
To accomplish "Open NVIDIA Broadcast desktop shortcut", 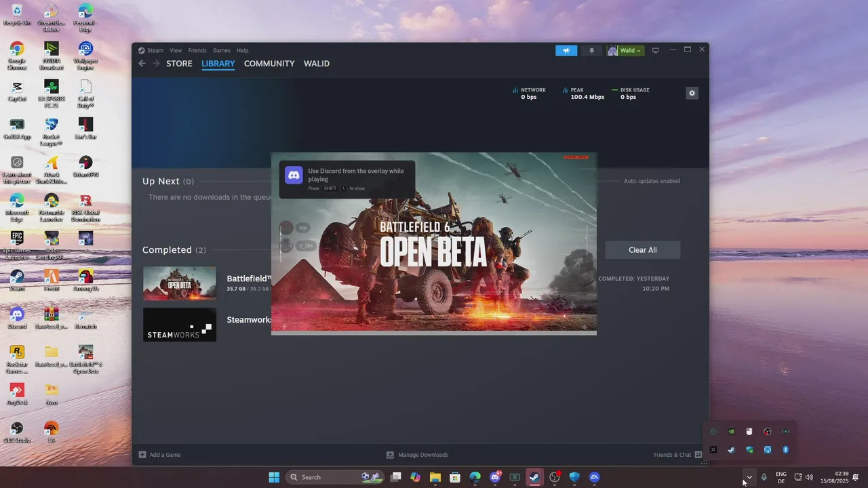I will 51,56.
